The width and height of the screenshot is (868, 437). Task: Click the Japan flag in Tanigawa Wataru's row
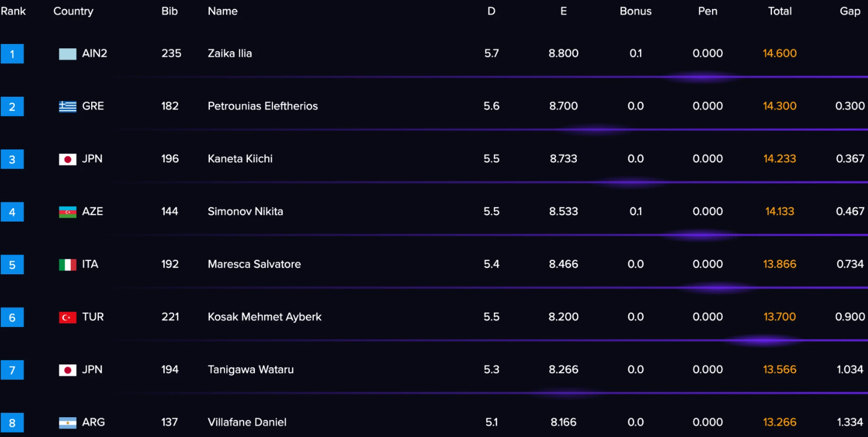click(x=68, y=370)
